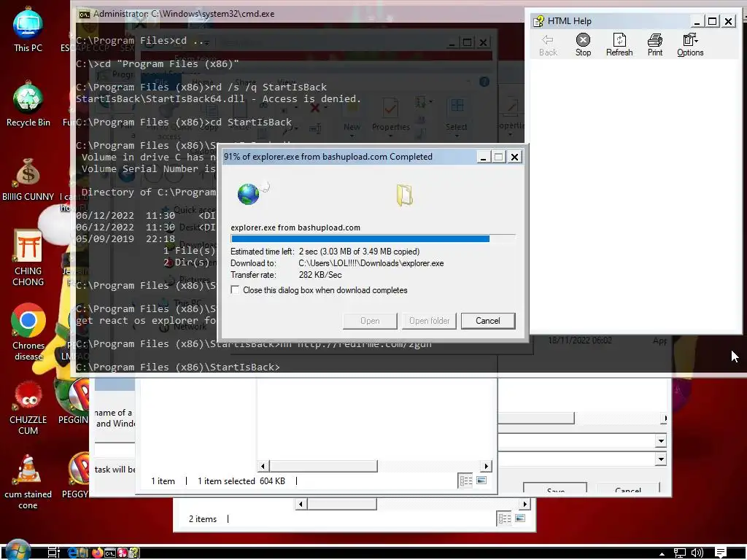The image size is (747, 560).
Task: Open Task View from the taskbar
Action: 54,553
